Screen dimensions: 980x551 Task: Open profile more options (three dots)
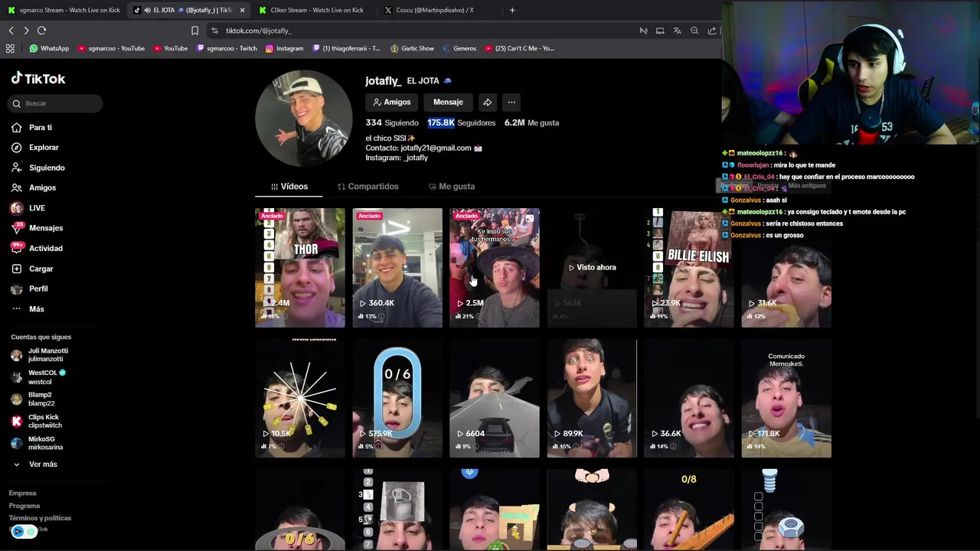(x=511, y=102)
